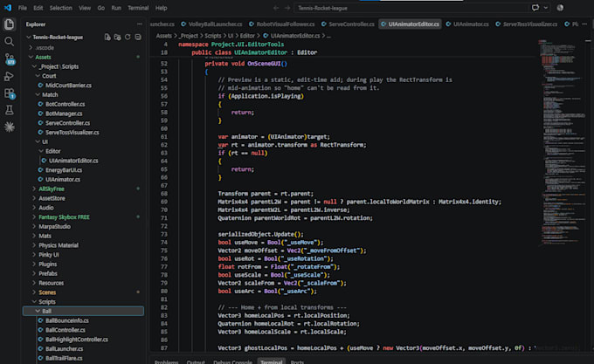Screen dimensions: 594x364
Task: Click the Tennis-Rocket-league command center search box
Action: pyautogui.click(x=411, y=8)
